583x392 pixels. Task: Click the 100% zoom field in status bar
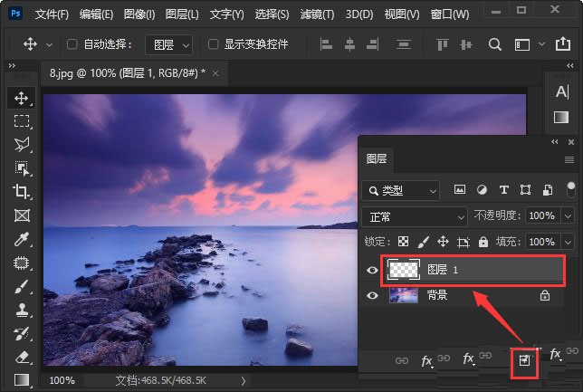tap(62, 380)
